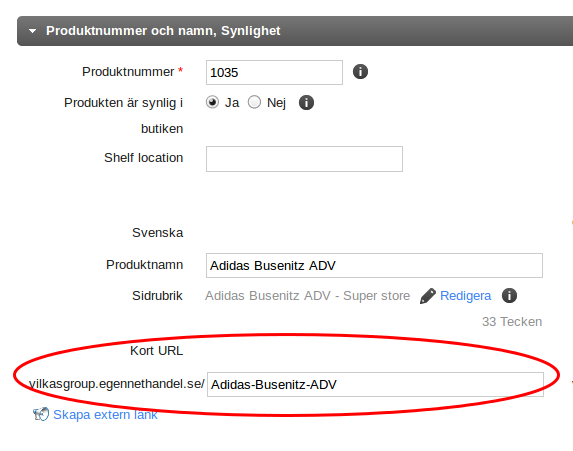This screenshot has width=573, height=451.
Task: Click the Produktnamn input field
Action: (x=374, y=265)
